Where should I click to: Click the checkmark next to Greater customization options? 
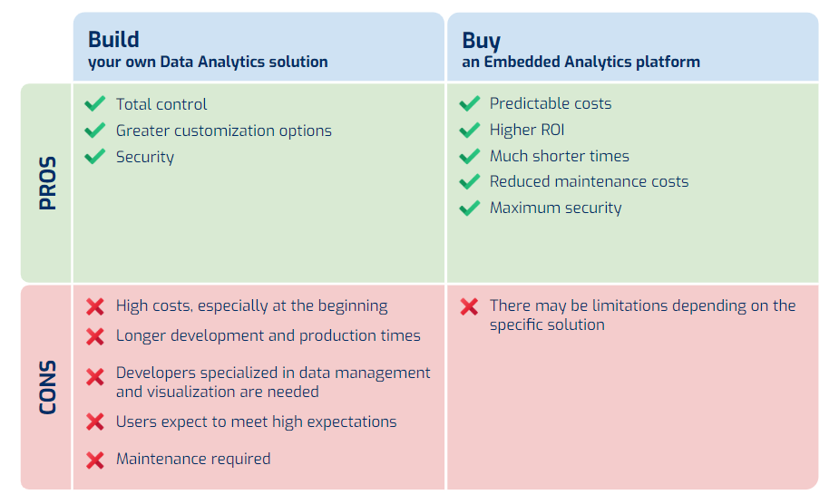[95, 130]
